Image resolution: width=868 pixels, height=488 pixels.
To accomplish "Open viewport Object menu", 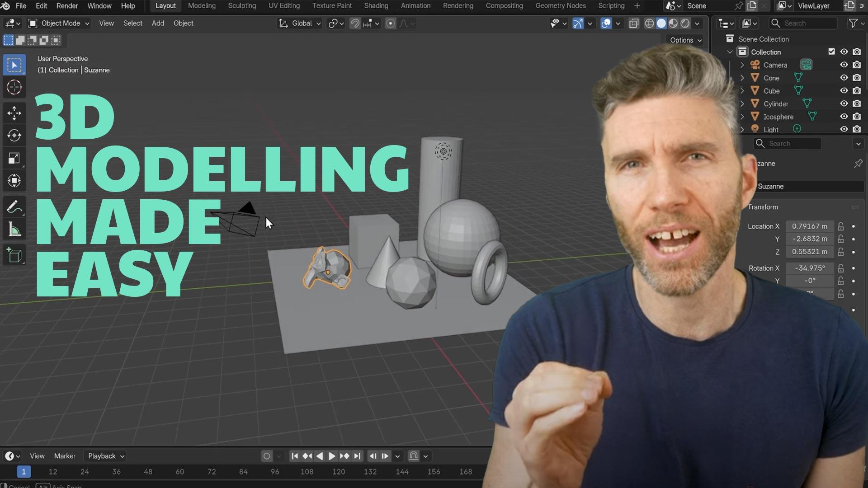I will [183, 23].
